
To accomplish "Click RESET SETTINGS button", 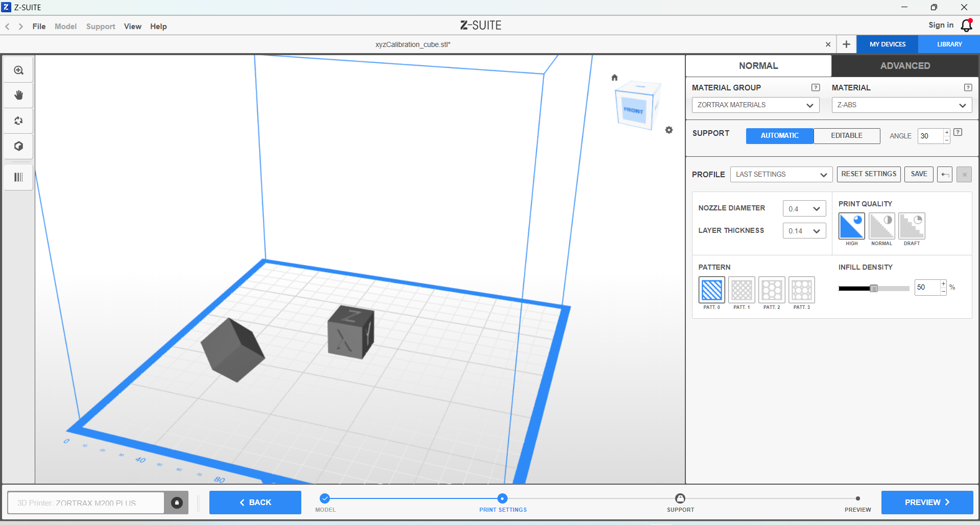I will (x=869, y=175).
